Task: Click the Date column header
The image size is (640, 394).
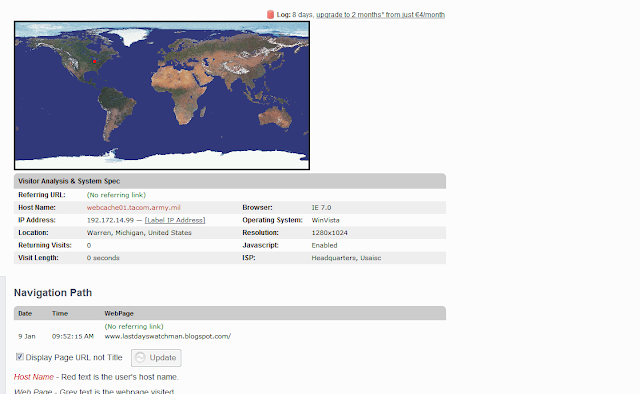Action: click(25, 314)
